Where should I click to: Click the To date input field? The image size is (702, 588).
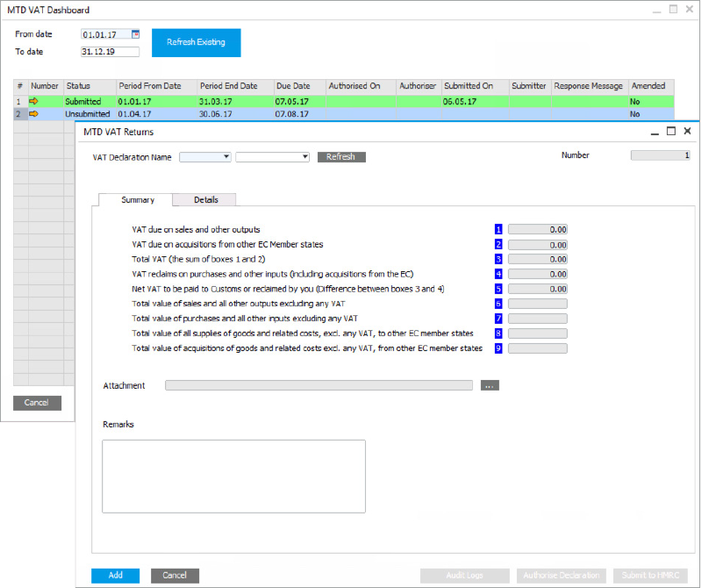110,52
